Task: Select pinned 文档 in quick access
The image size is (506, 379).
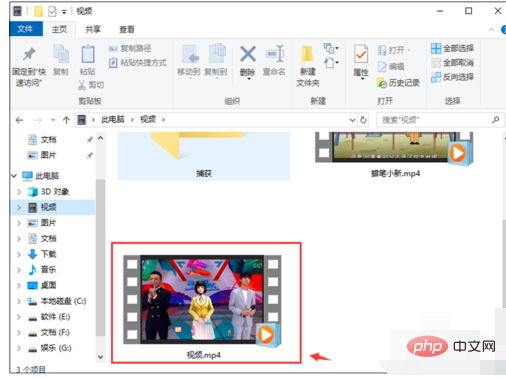Action: pos(48,140)
